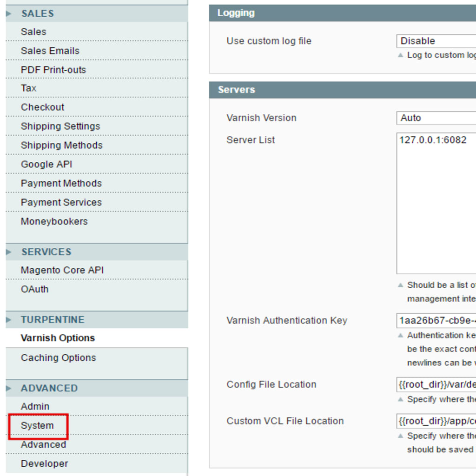Click the SERVICES section heading text

46,252
